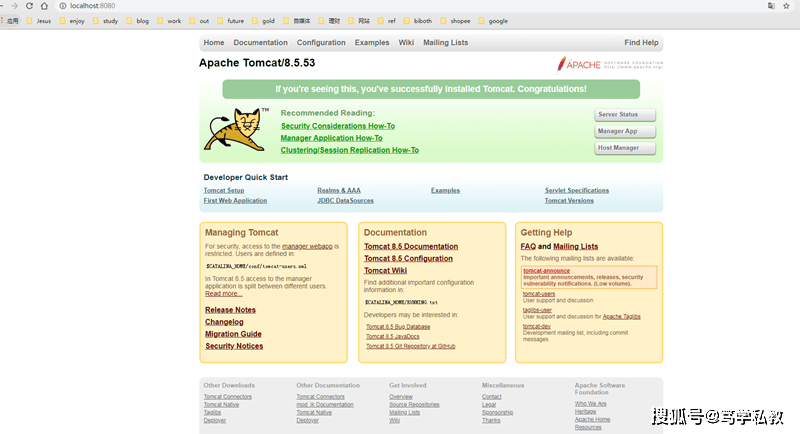Click the Server Status button
Image resolution: width=800 pixels, height=434 pixels.
[x=625, y=115]
